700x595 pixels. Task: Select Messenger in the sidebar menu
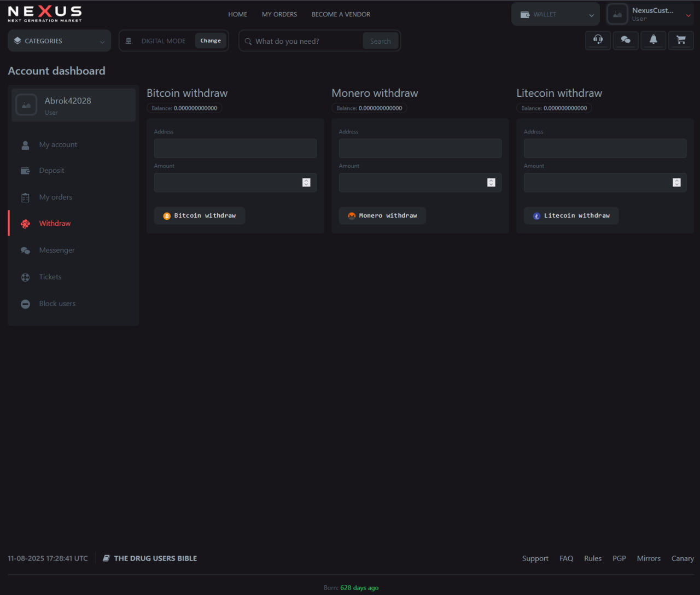57,250
